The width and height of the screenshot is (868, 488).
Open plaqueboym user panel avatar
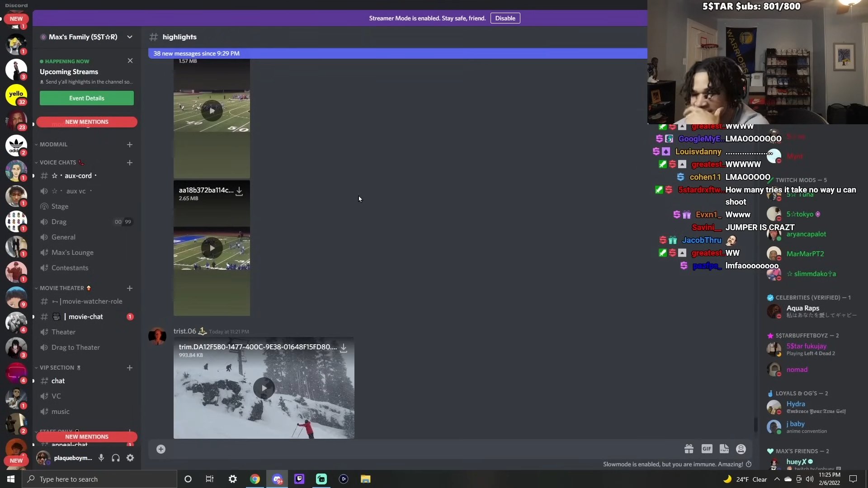pyautogui.click(x=43, y=458)
